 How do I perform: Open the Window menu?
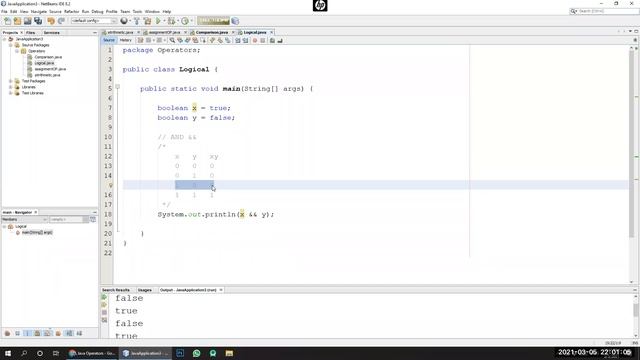point(152,11)
